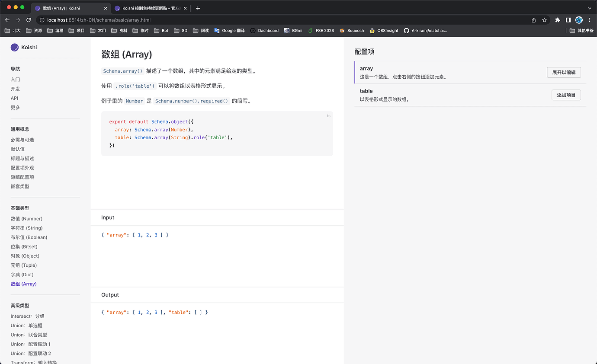Open a new browser tab

(x=198, y=8)
